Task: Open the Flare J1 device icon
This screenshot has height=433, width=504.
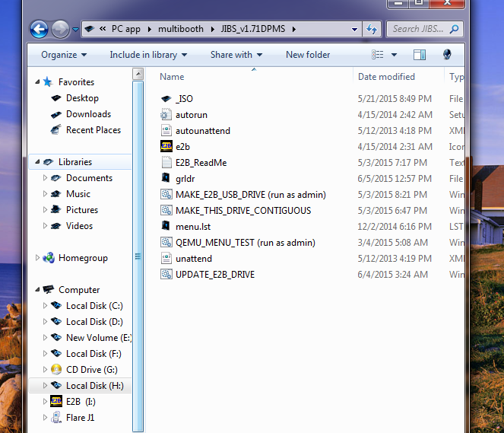Action: [x=56, y=418]
